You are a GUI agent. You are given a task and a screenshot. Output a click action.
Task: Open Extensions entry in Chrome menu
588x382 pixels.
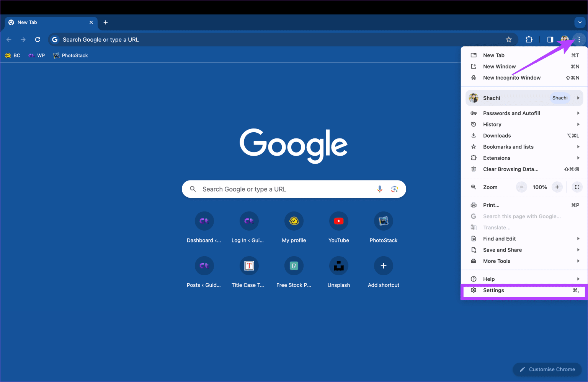click(x=524, y=158)
